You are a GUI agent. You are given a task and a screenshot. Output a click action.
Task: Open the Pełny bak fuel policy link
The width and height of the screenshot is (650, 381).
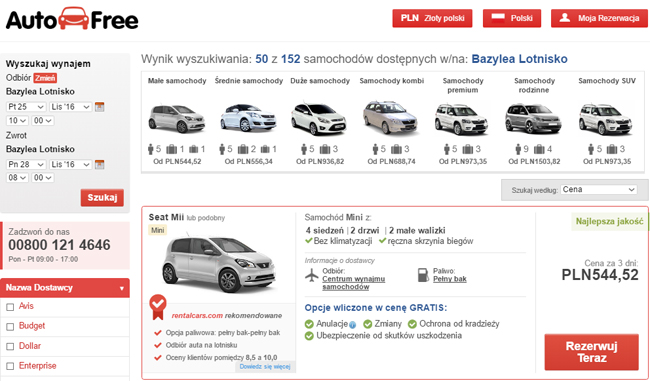click(x=450, y=279)
